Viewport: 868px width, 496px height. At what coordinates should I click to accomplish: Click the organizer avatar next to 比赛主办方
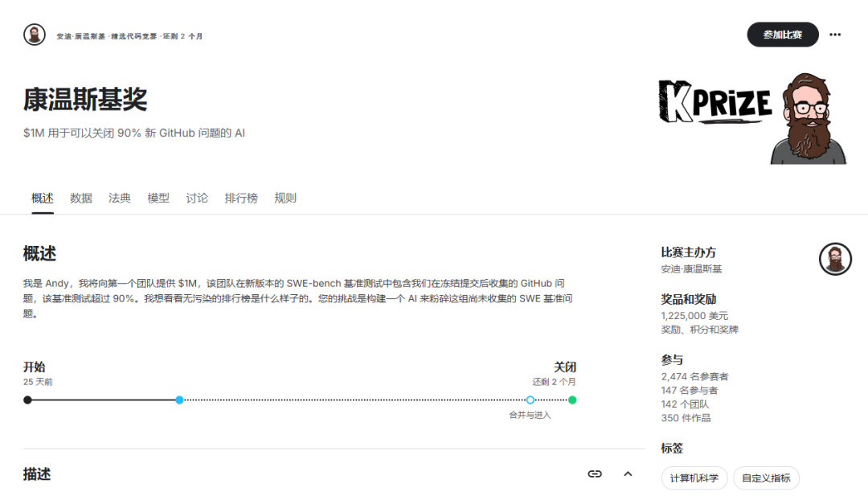835,259
